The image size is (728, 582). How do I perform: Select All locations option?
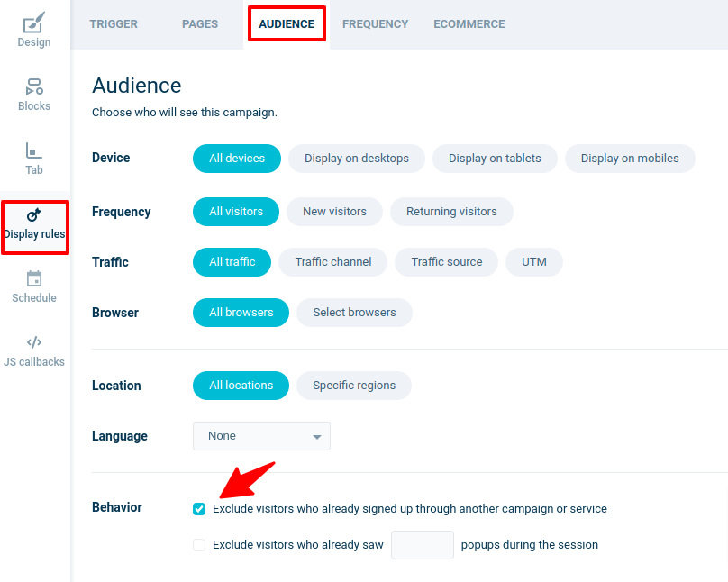coord(241,386)
